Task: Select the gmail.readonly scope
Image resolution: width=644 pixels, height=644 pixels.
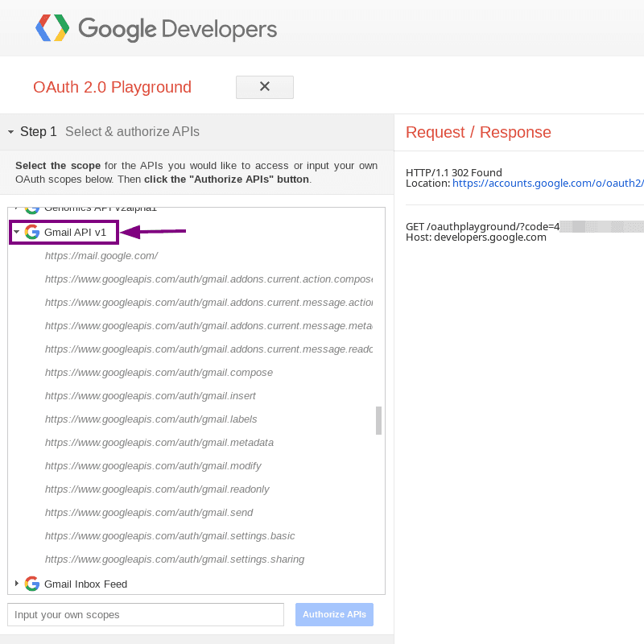Action: point(157,489)
